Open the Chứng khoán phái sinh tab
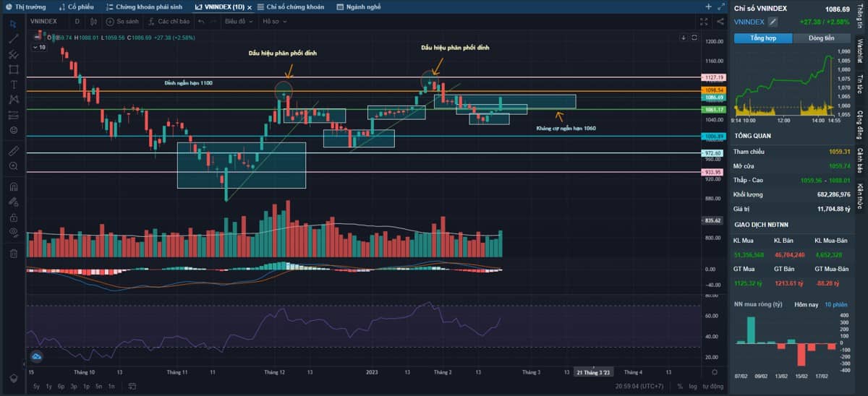The image size is (868, 396). click(144, 7)
